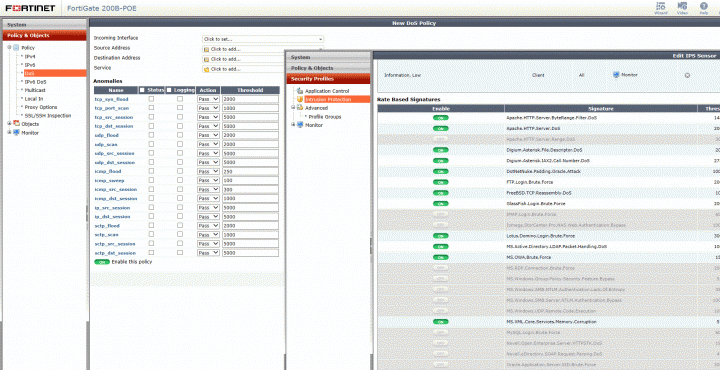Check Status box for tcp_syn_flood
720x370 pixels.
[151, 99]
